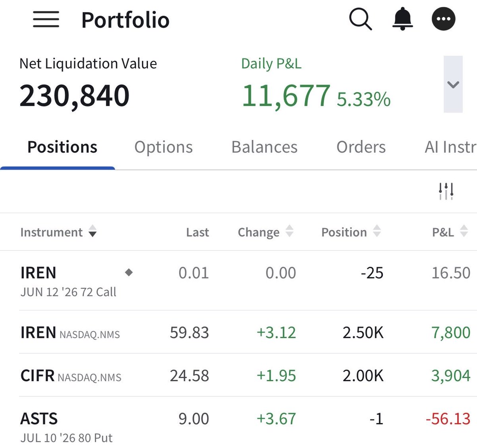Tap ASTS put last price 9.00
The height and width of the screenshot is (448, 477).
tap(194, 419)
